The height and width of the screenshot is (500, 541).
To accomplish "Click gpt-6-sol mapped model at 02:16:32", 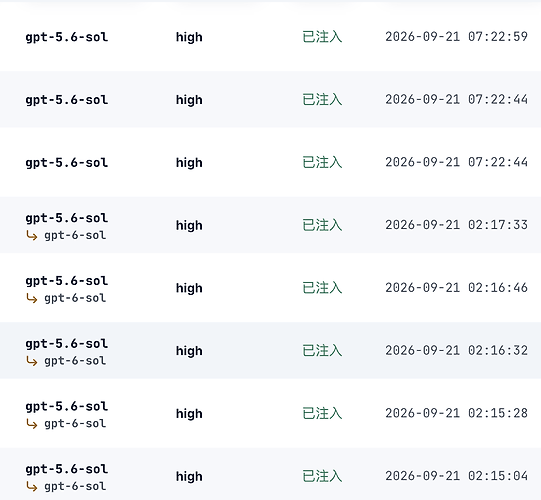I will coord(75,361).
